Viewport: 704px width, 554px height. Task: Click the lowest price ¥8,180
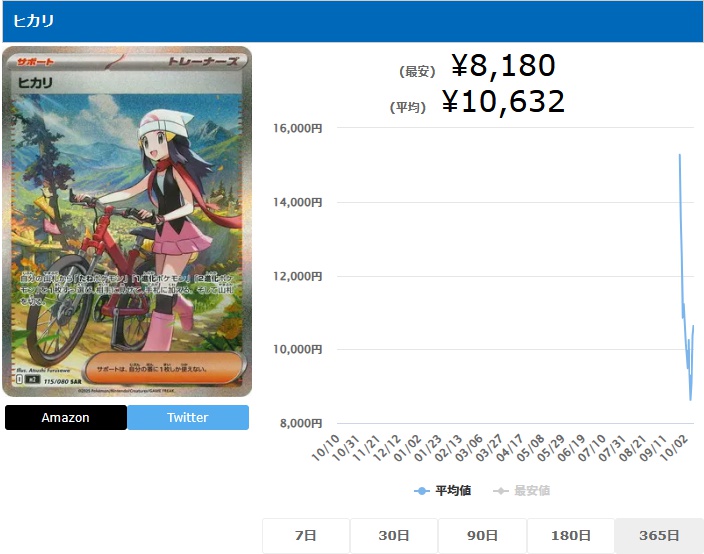503,66
